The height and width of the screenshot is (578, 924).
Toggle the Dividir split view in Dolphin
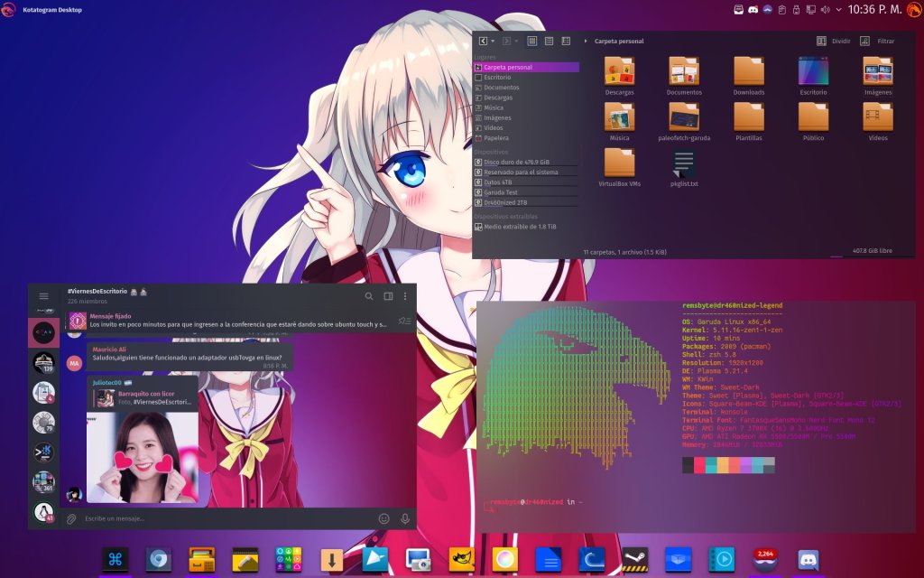coord(834,41)
